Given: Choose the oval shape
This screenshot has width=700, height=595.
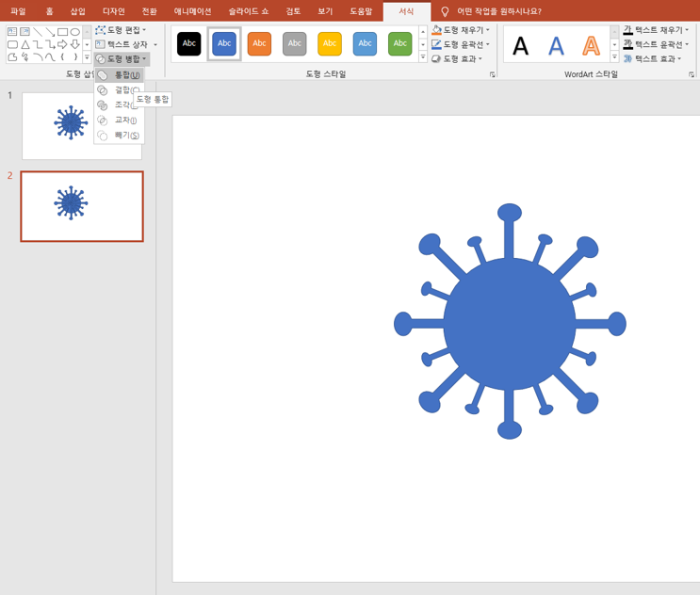Looking at the screenshot, I should pyautogui.click(x=75, y=32).
